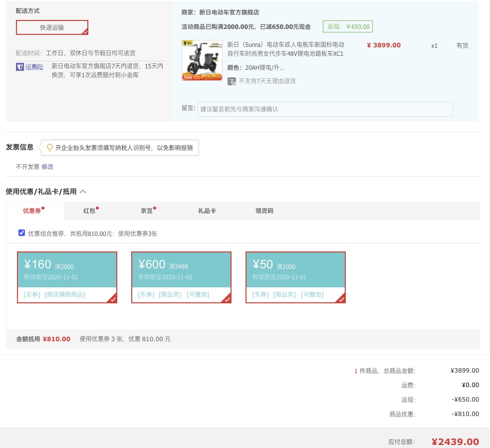Viewport: 490px width, 448px height.
Task: Uncheck the 优惠组合推荐 checkbox
Action: point(21,233)
